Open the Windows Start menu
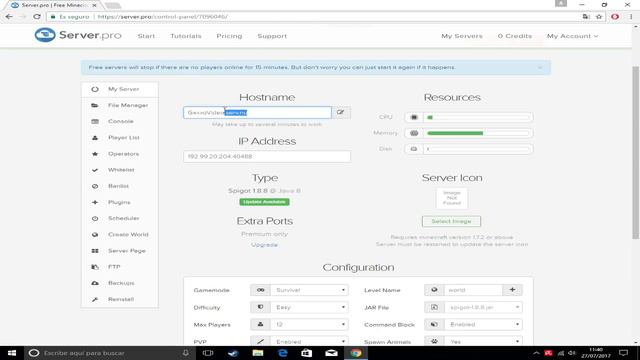Image resolution: width=640 pixels, height=360 pixels. pos(12,353)
